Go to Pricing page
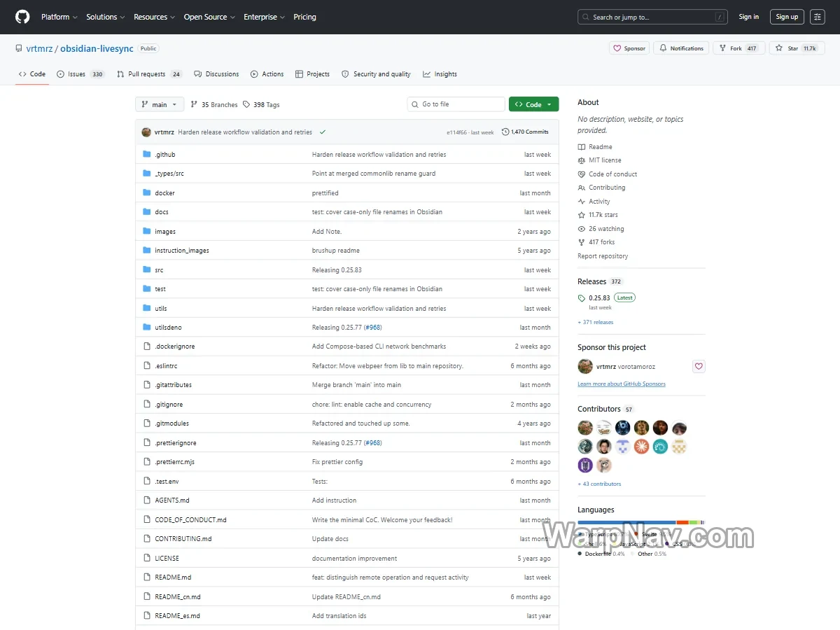The height and width of the screenshot is (630, 840). tap(304, 17)
